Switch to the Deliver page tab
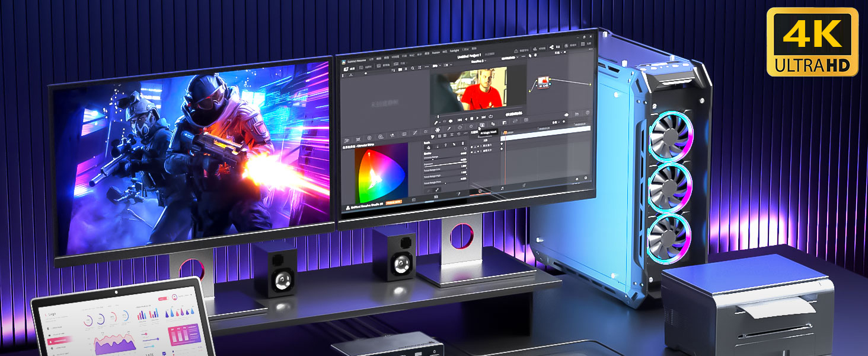 (524, 185)
